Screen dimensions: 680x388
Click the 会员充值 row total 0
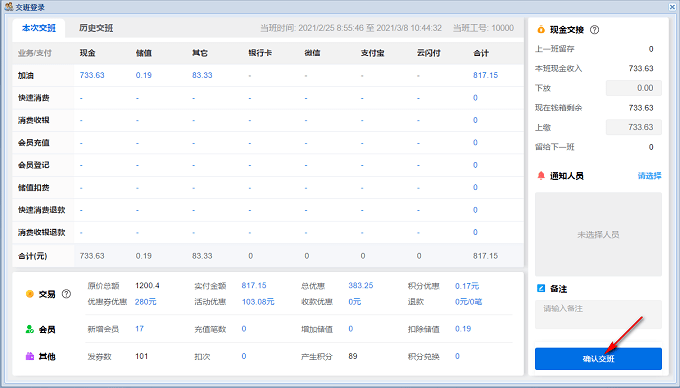pos(475,143)
